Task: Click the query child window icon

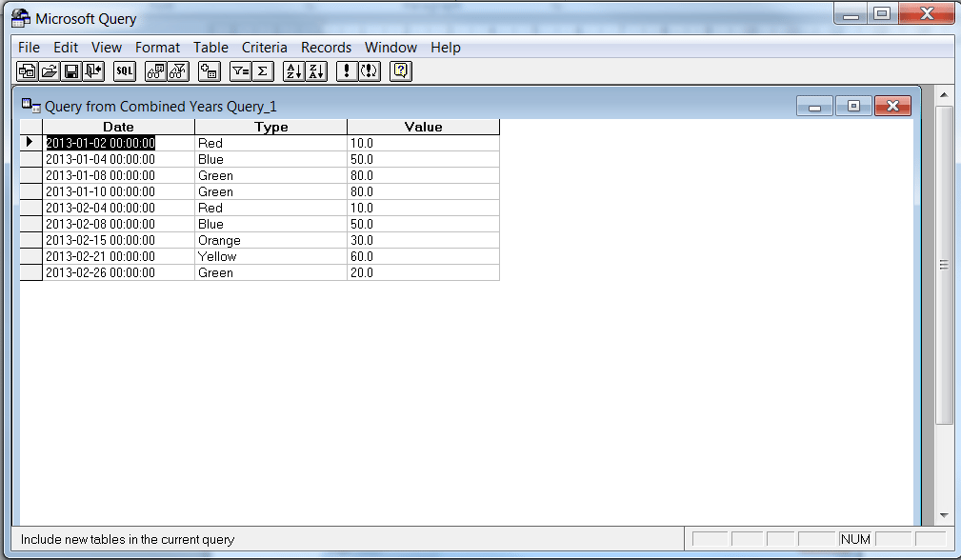Action: coord(30,106)
